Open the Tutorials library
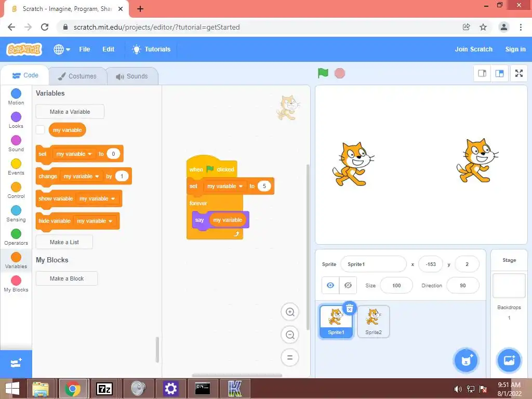Image resolution: width=532 pixels, height=399 pixels. tap(151, 49)
